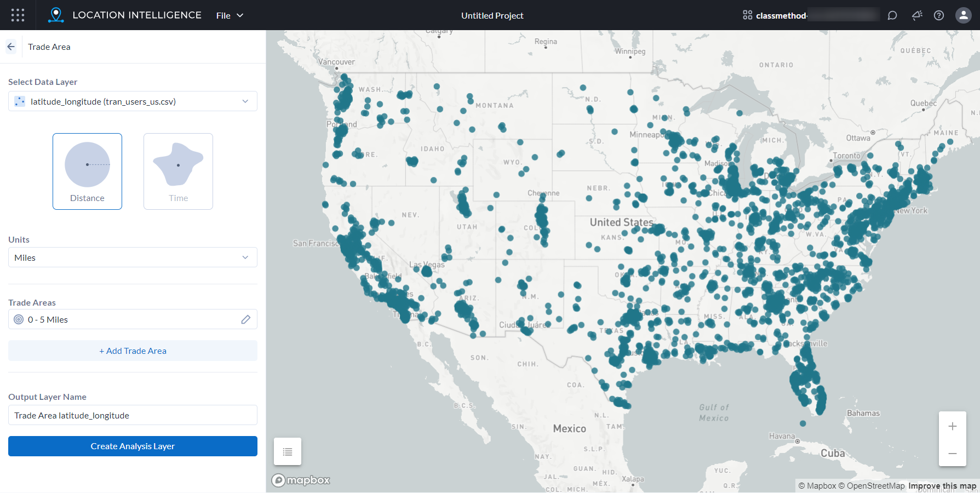This screenshot has height=493, width=980.
Task: Open the chat bubble icon in header
Action: 892,15
